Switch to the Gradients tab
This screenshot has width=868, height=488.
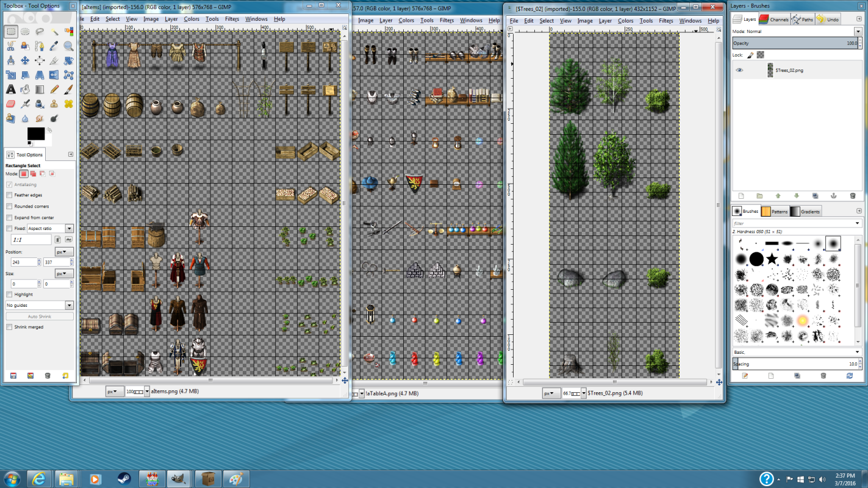point(806,212)
